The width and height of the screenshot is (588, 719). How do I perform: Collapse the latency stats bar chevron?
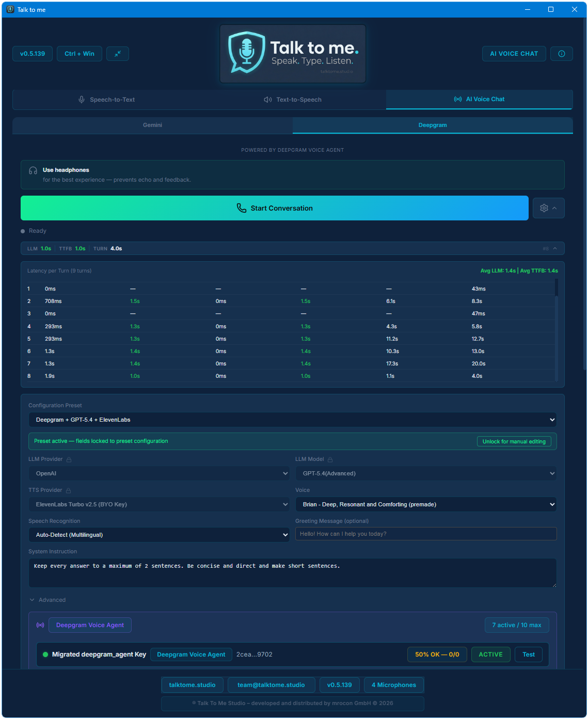click(x=555, y=248)
